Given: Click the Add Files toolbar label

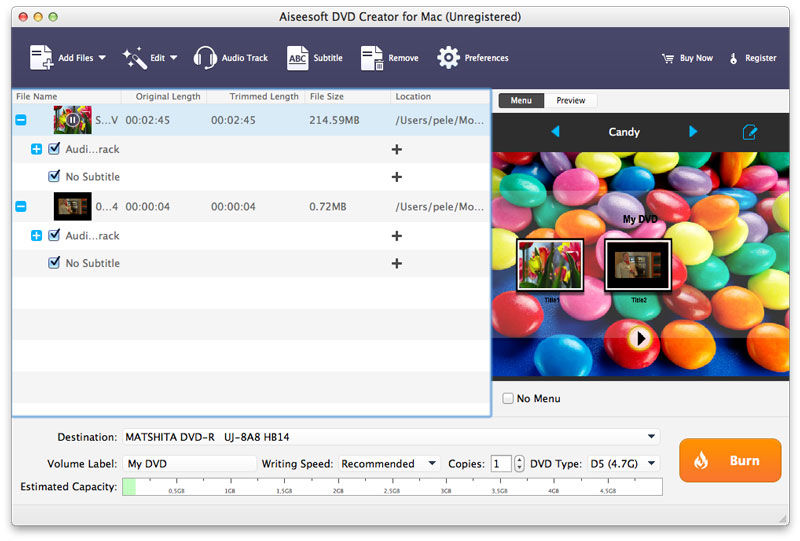Looking at the screenshot, I should tap(76, 58).
